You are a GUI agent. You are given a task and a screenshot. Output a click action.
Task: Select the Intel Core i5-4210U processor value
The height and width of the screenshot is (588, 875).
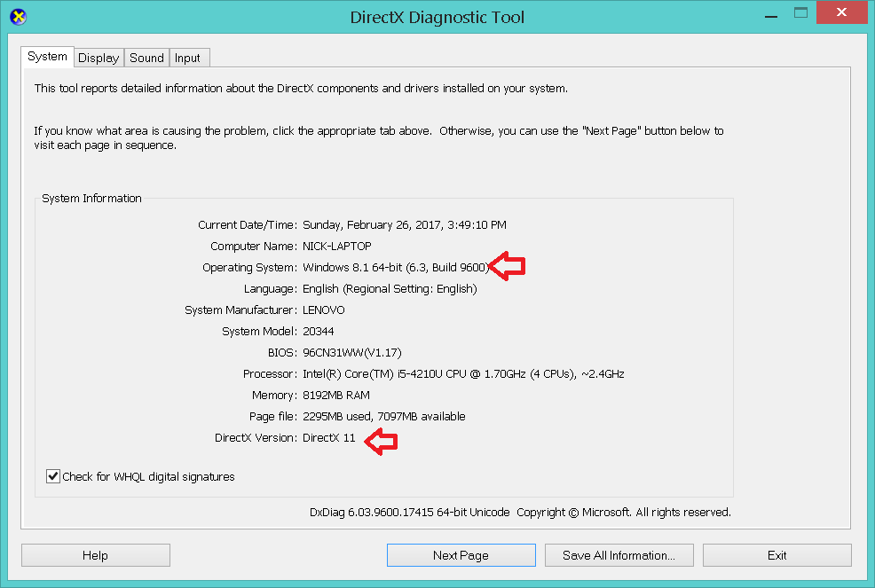tap(463, 373)
